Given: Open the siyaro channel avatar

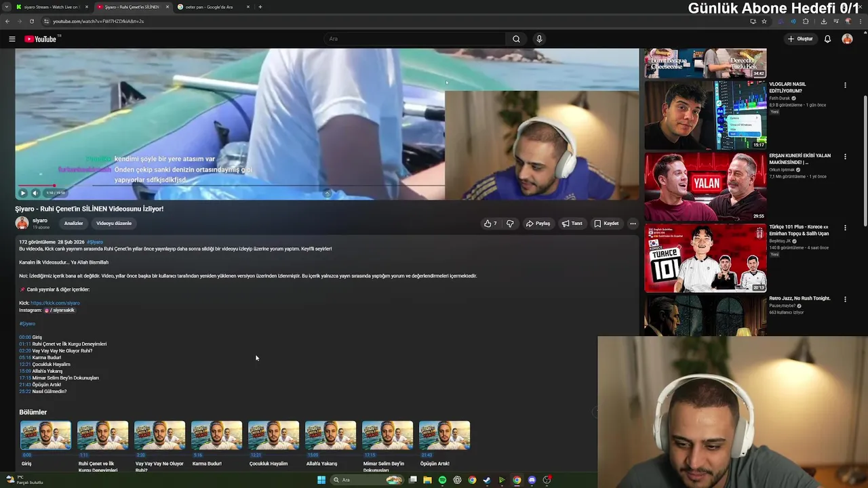Looking at the screenshot, I should (x=22, y=223).
